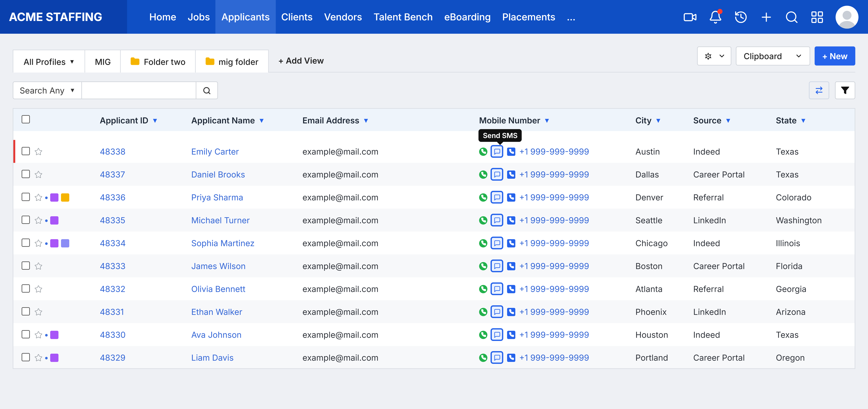868x409 pixels.
Task: Open the Clipboard dropdown
Action: [x=772, y=56]
